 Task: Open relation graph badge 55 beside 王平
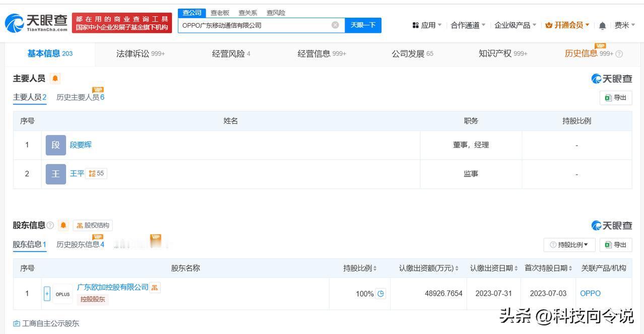pyautogui.click(x=96, y=174)
